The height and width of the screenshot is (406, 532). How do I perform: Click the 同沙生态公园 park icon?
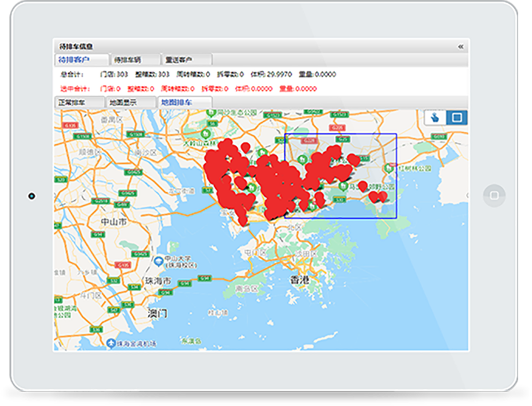click(x=211, y=112)
